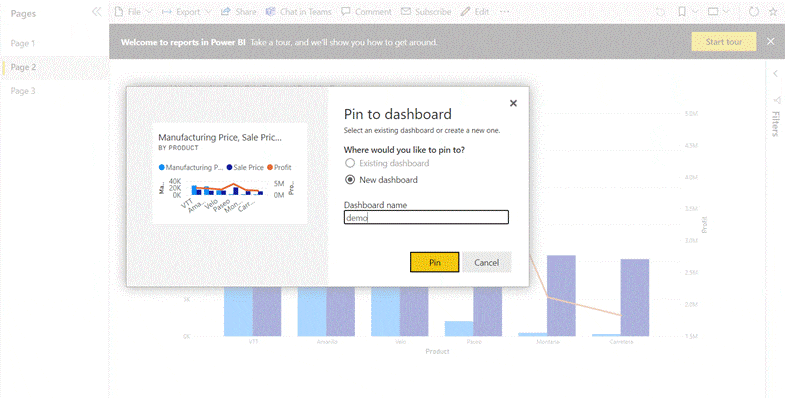Viewport: 785px width, 398px height.
Task: Click Share in the toolbar
Action: 239,12
